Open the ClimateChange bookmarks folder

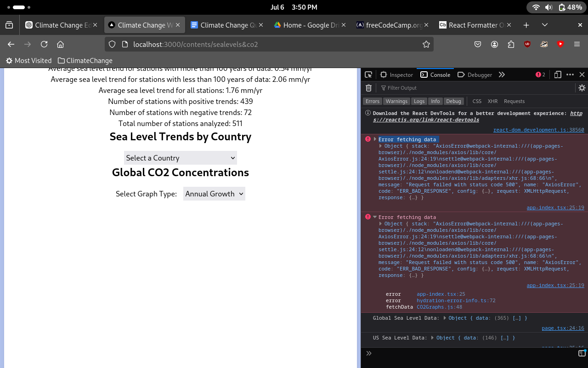point(85,60)
